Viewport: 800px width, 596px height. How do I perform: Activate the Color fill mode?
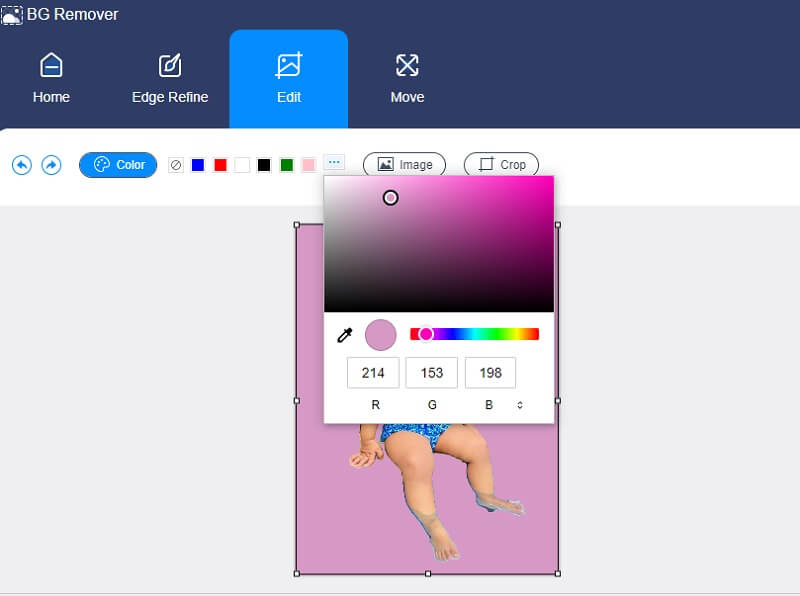pyautogui.click(x=118, y=165)
